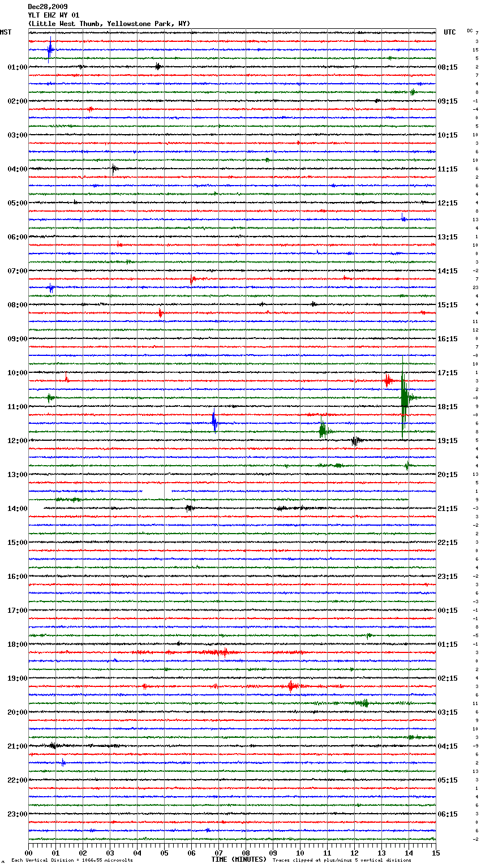Select the 17:00 MST time label
Viewport: 481px width, 868px height.
(18, 611)
